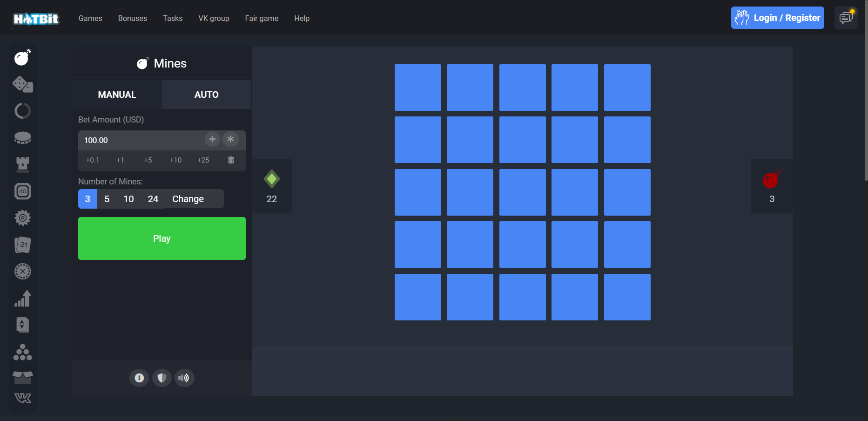Select 3 mines option
Viewport: 868px width, 421px height.
tap(87, 199)
